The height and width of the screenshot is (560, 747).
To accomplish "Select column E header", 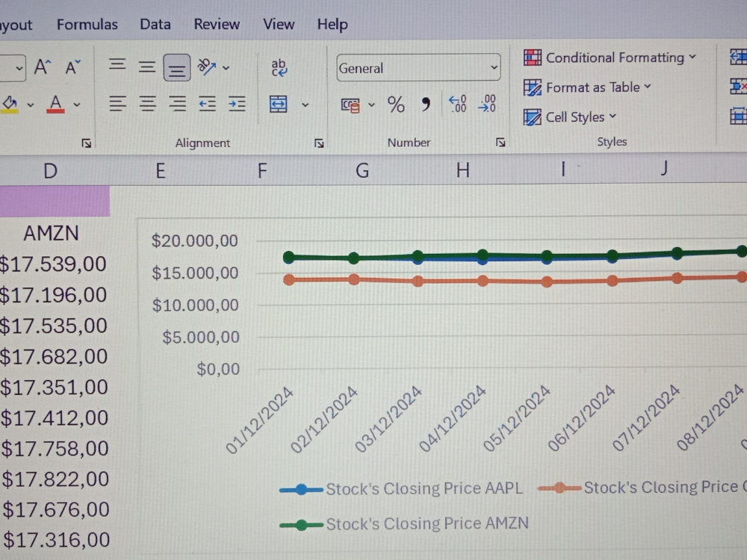I will coord(161,170).
